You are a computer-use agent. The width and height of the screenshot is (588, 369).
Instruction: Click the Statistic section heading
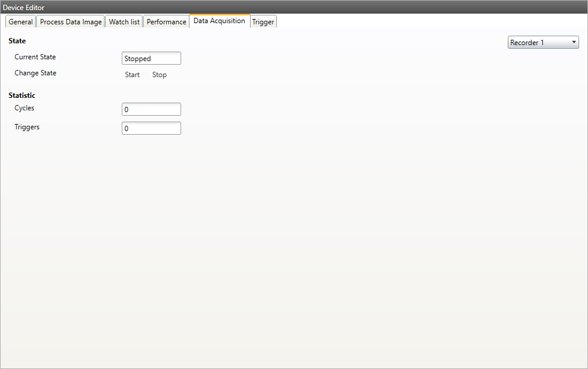click(x=22, y=95)
